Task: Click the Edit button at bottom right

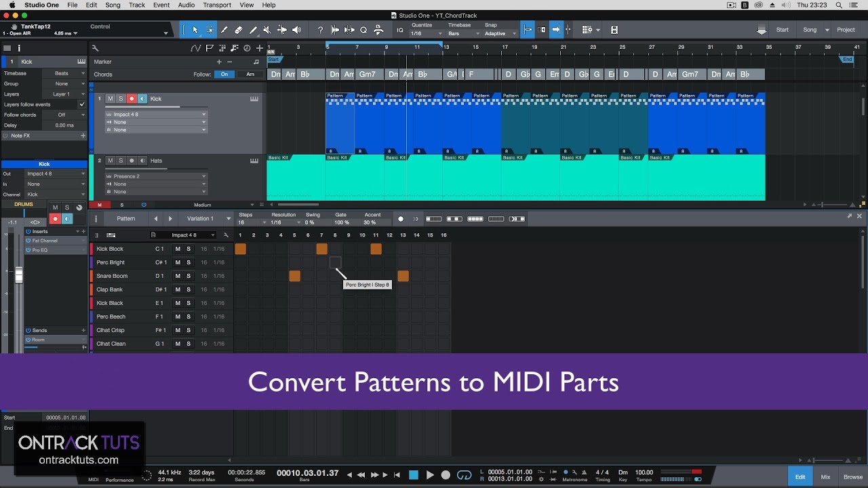Action: click(800, 476)
